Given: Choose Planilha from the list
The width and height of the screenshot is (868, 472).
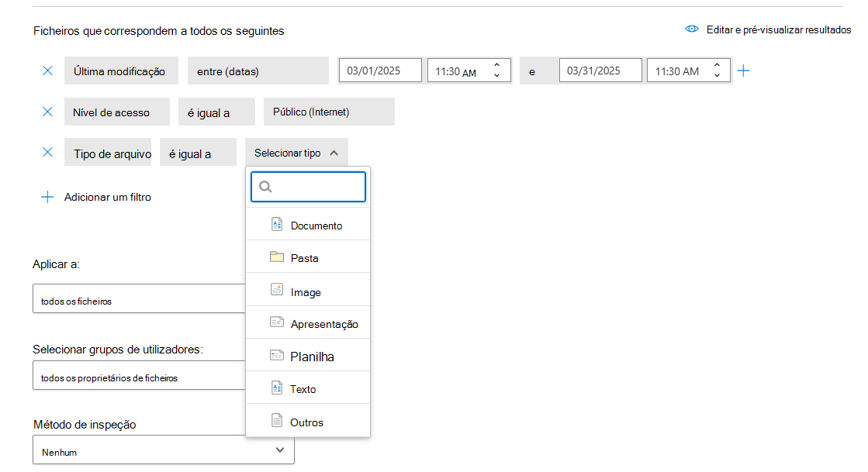Looking at the screenshot, I should click(x=312, y=357).
